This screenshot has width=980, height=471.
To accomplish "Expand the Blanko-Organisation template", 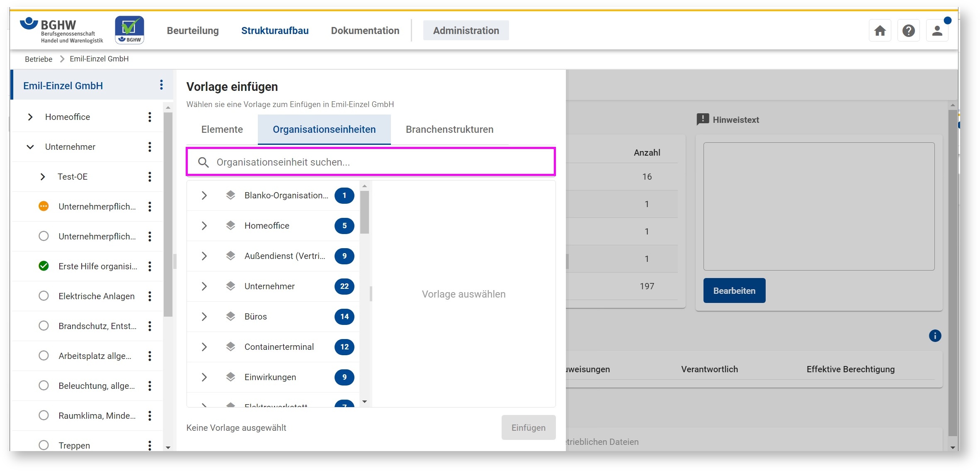I will click(204, 195).
